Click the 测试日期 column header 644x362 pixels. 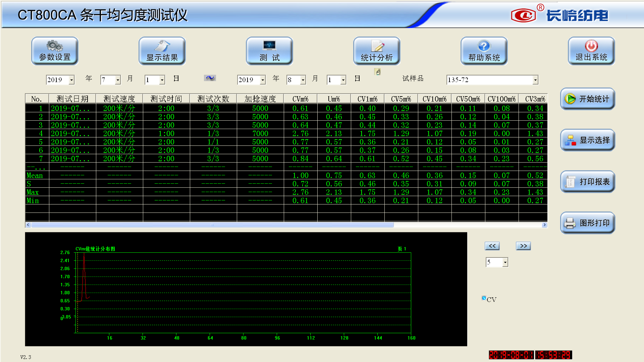72,99
